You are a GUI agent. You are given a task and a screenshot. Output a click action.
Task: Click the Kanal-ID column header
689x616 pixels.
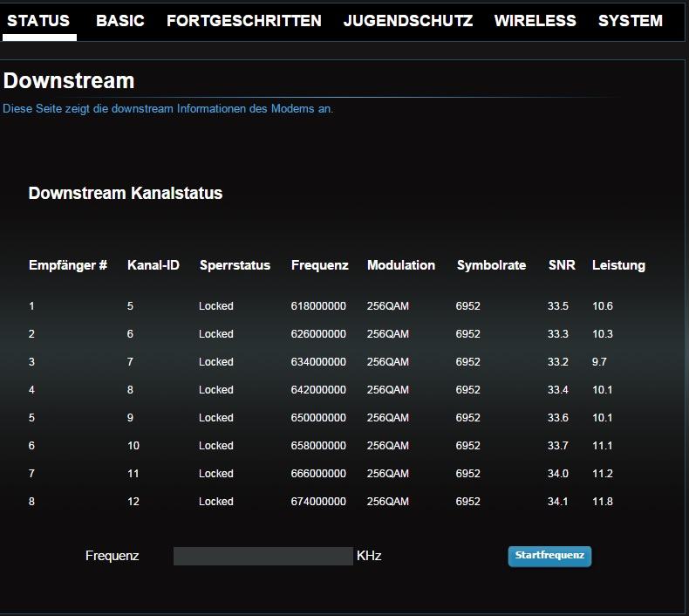[x=153, y=265]
